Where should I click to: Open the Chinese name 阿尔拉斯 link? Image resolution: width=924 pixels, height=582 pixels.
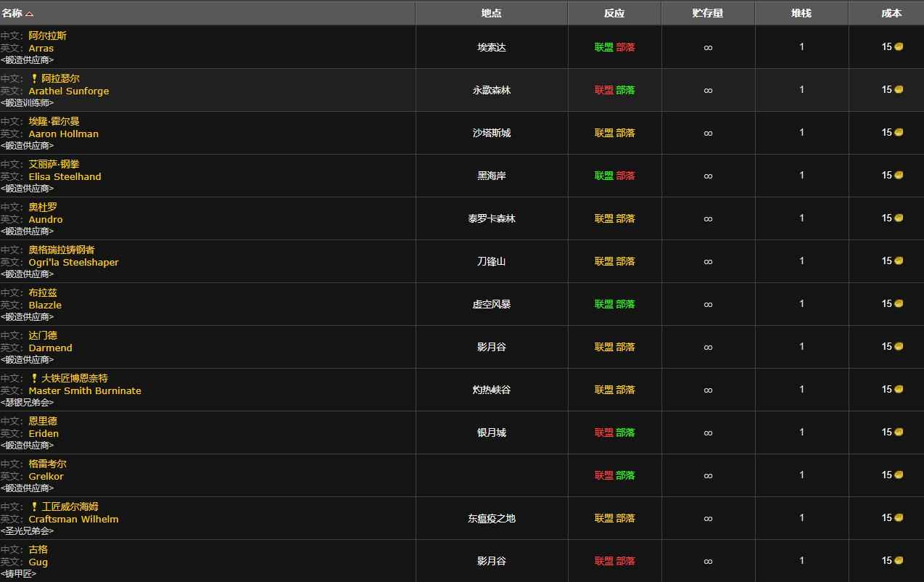[x=48, y=36]
